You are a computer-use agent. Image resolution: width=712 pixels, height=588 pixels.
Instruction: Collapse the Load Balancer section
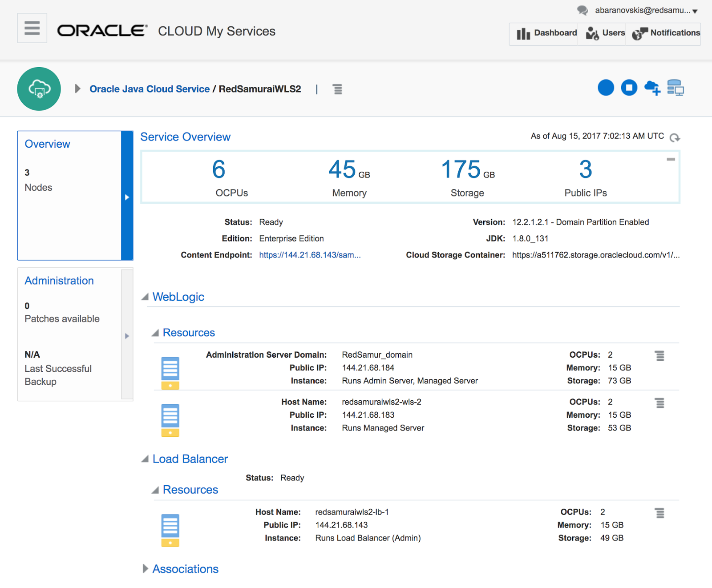coord(145,459)
